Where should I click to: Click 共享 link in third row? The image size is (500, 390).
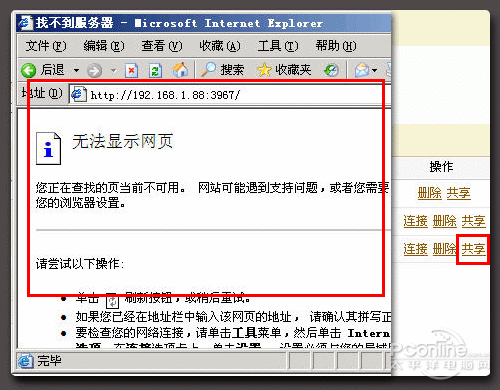point(473,249)
